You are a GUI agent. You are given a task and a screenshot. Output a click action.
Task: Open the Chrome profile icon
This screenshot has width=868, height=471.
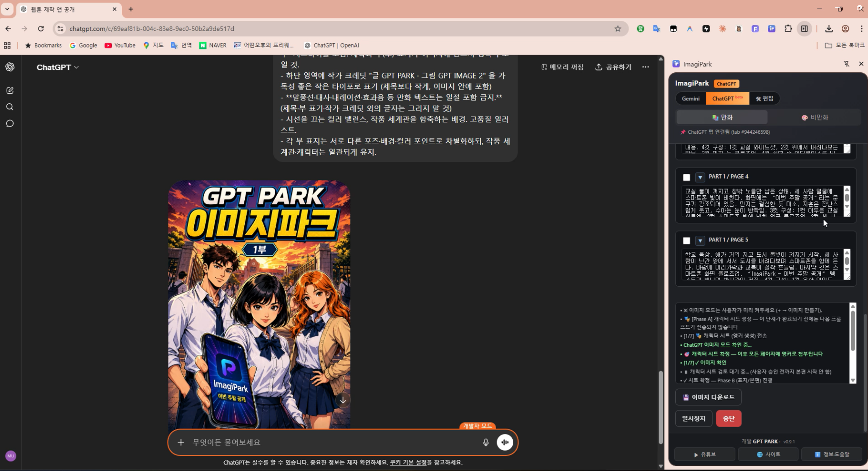846,29
